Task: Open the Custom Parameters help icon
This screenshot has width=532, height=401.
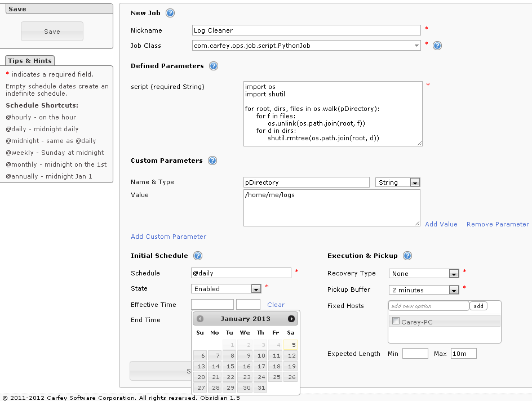Action: pos(212,161)
